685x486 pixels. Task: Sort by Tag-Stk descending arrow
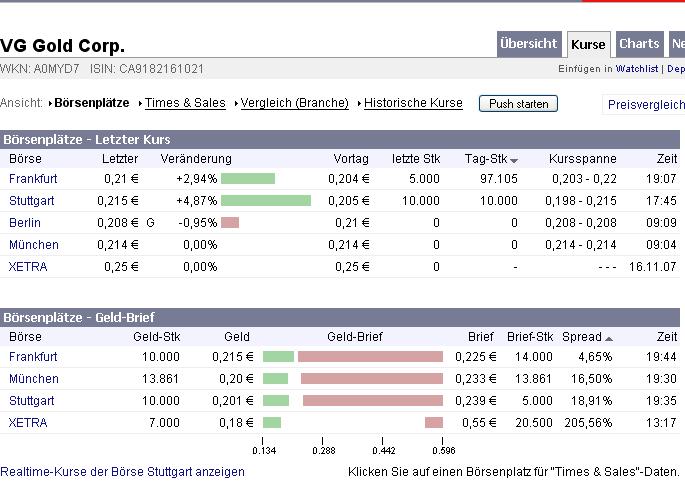(514, 161)
